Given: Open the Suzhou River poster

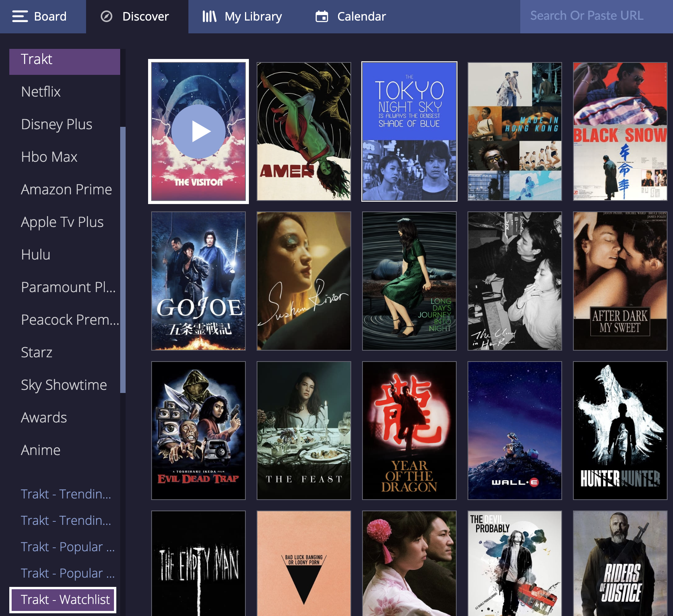Looking at the screenshot, I should [x=304, y=281].
